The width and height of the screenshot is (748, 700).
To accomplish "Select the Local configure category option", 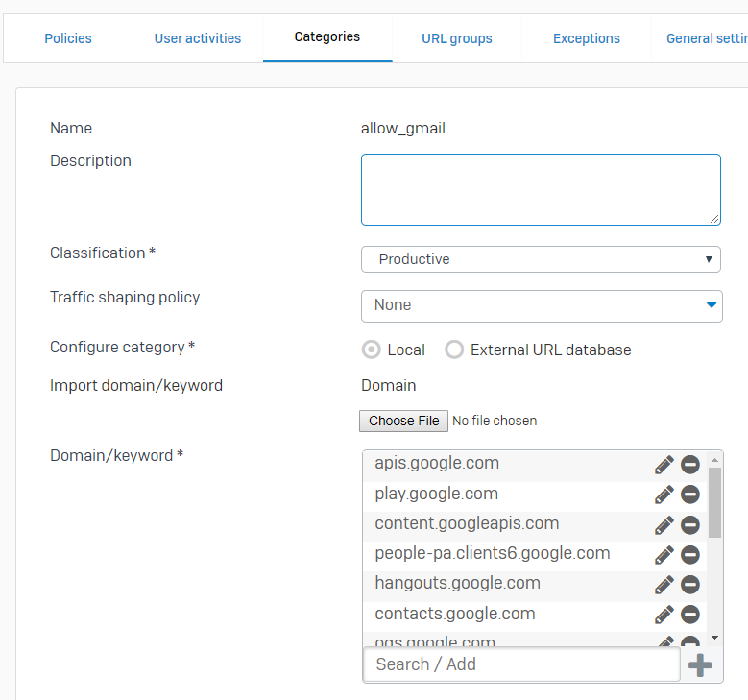I will point(371,350).
